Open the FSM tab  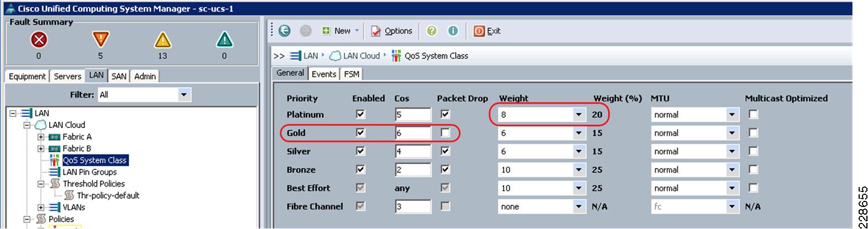click(352, 74)
